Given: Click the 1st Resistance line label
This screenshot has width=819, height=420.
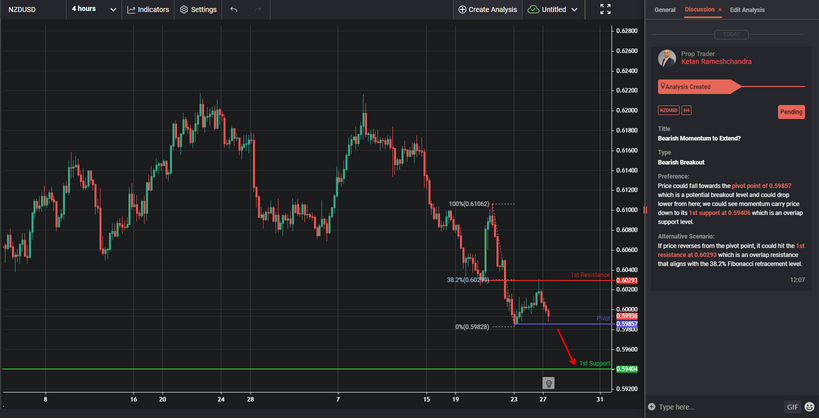Looking at the screenshot, I should pyautogui.click(x=590, y=275).
